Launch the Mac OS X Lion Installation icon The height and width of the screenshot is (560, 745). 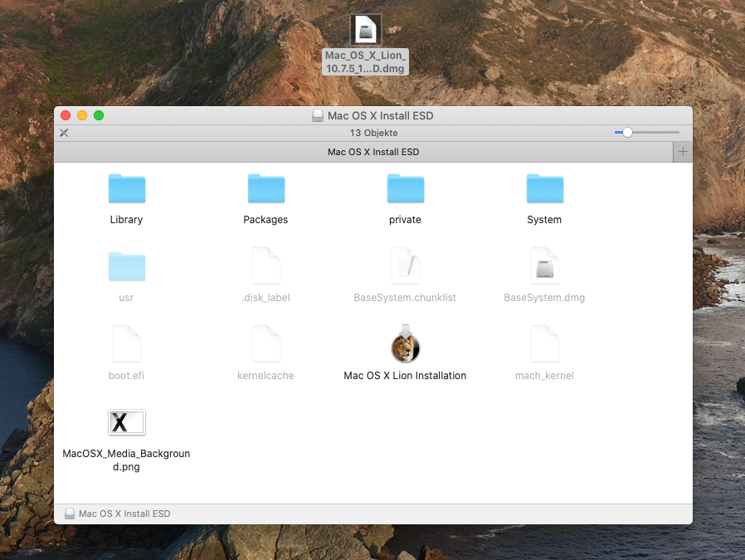click(x=406, y=343)
